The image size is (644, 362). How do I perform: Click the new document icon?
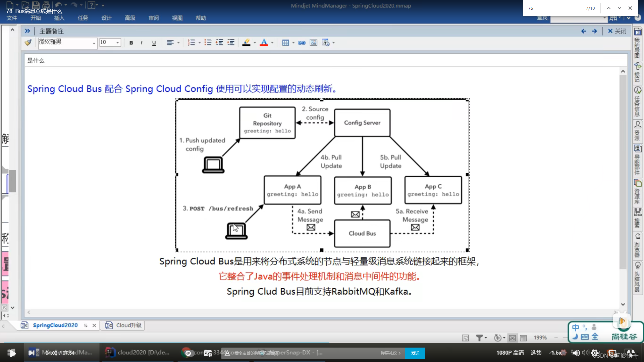tap(10, 5)
